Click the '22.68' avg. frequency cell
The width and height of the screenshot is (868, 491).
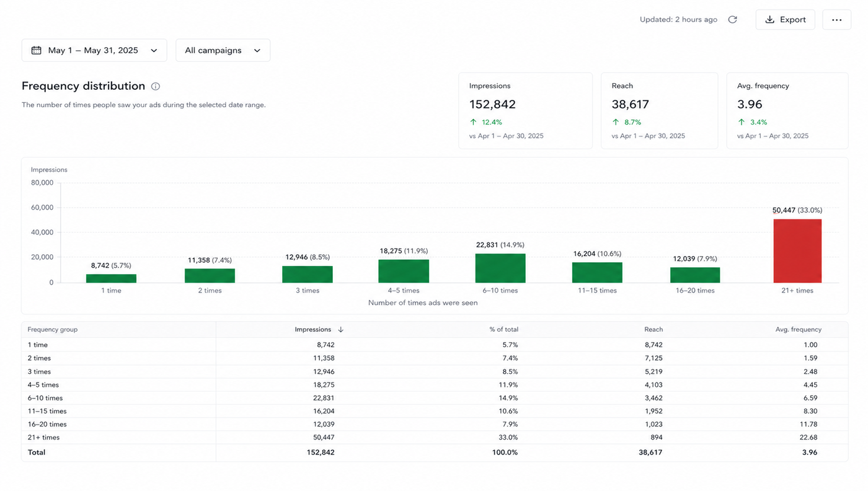click(808, 438)
